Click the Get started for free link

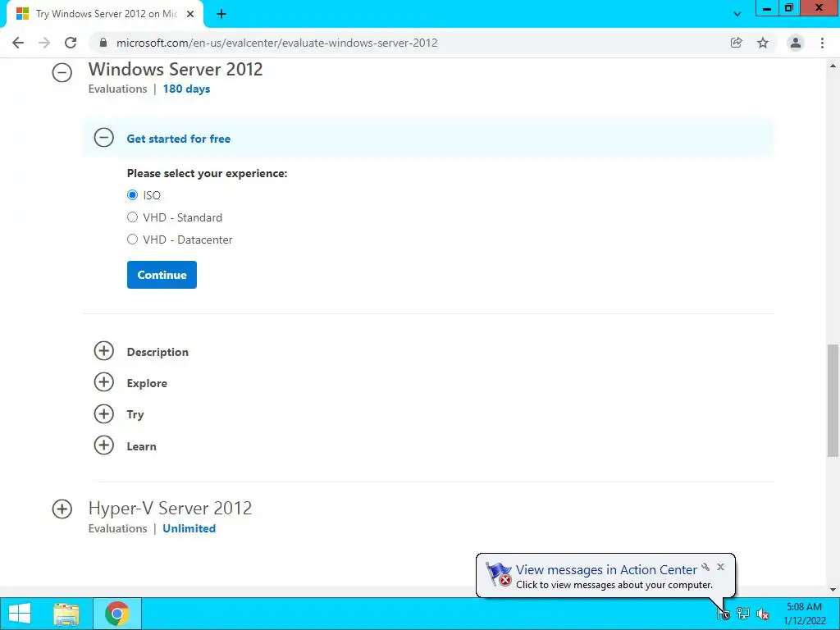(178, 139)
